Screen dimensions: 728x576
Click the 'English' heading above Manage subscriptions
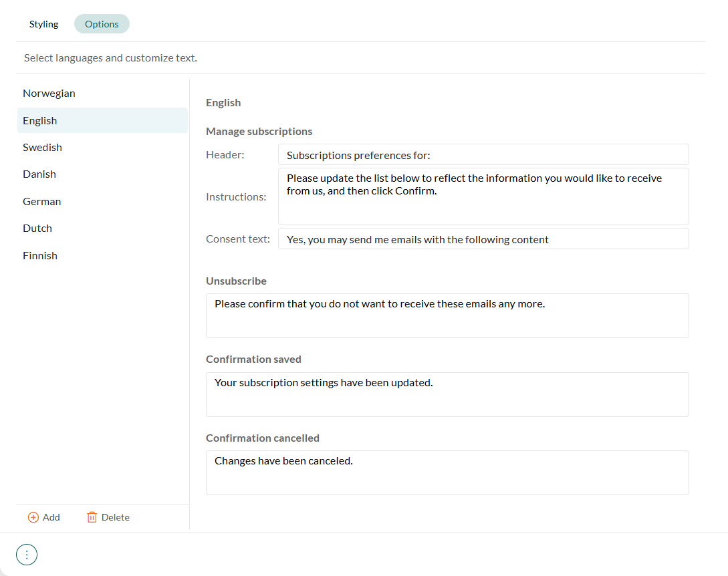pyautogui.click(x=223, y=103)
